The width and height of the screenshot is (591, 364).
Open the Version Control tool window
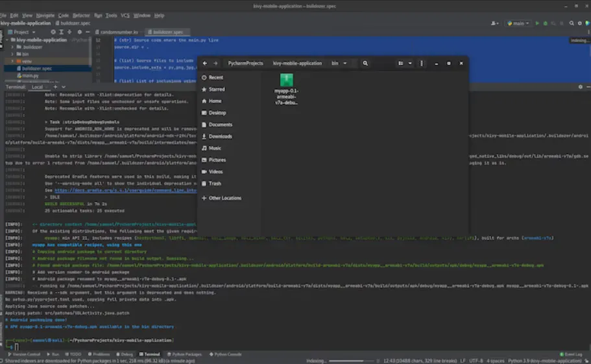(x=24, y=354)
